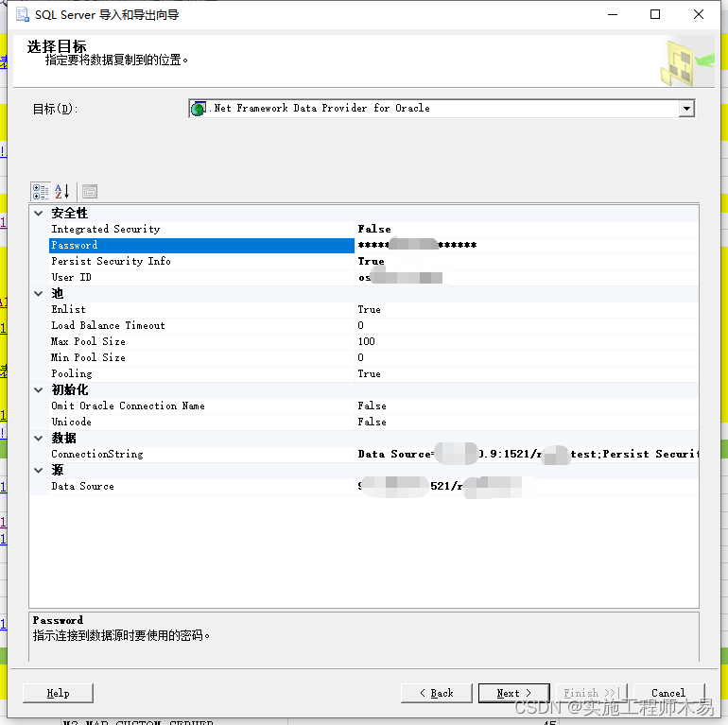Screen dimensions: 728x725
Task: Select the Min Pool Size property
Action: 201,357
